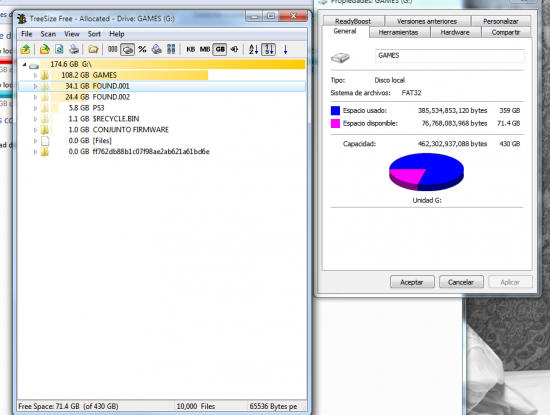This screenshot has height=415, width=550.
Task: Switch to the ReadyBoost tab
Action: tap(353, 21)
